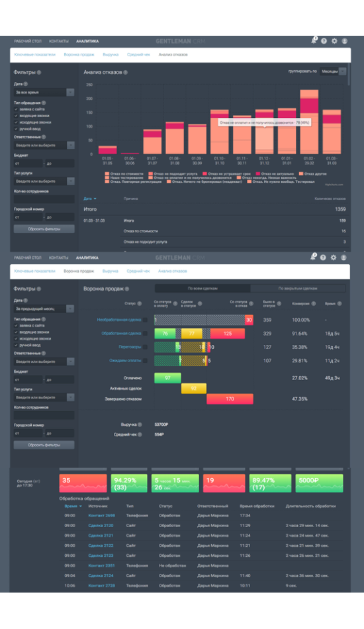The height and width of the screenshot is (629, 364).
Task: Toggle checkbox beside 'Необработанная сделка' funnel row
Action: point(145,320)
